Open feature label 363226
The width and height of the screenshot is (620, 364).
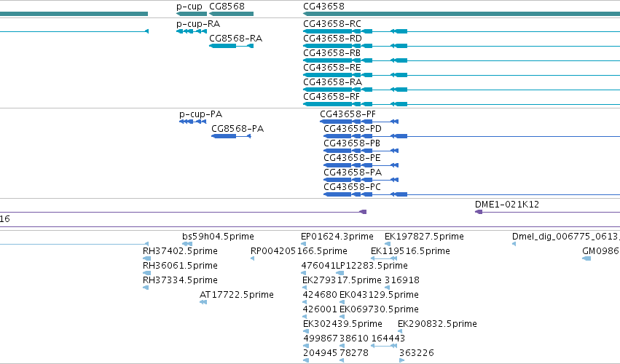tap(416, 353)
